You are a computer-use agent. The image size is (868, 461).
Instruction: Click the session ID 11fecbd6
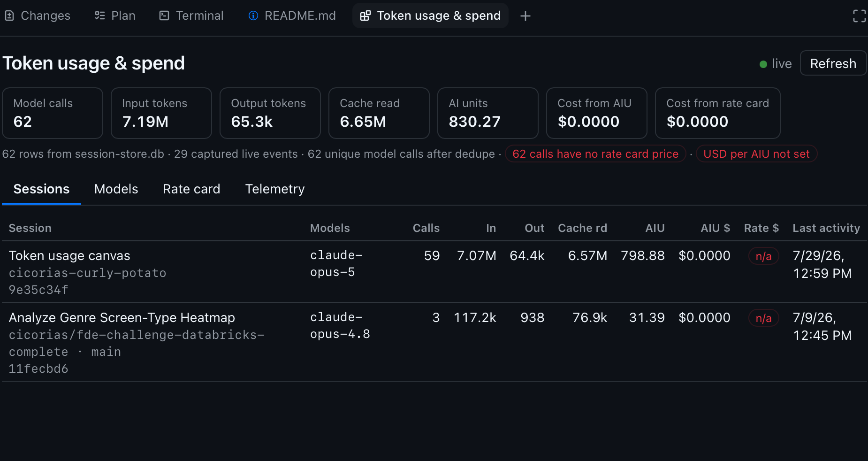click(38, 369)
